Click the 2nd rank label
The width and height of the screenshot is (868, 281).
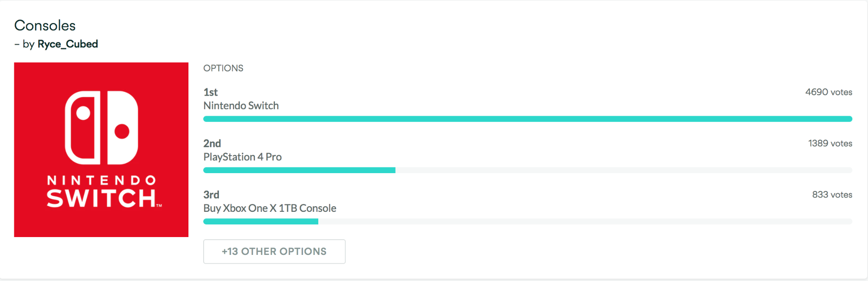click(212, 144)
